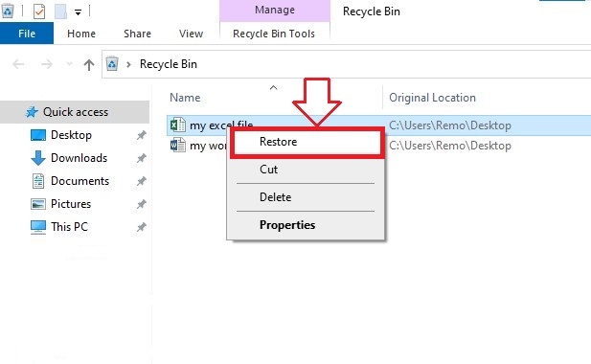Switch to the Share ribbon tab

click(137, 34)
